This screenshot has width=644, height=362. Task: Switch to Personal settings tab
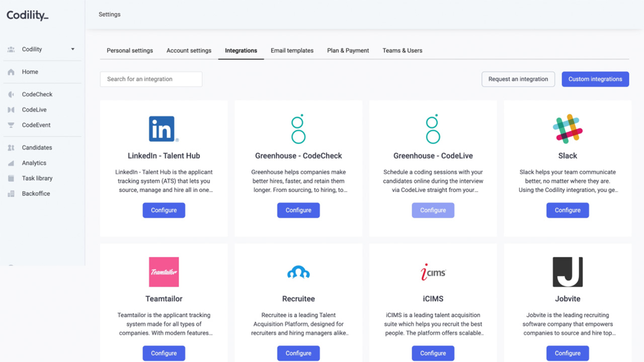click(x=130, y=50)
